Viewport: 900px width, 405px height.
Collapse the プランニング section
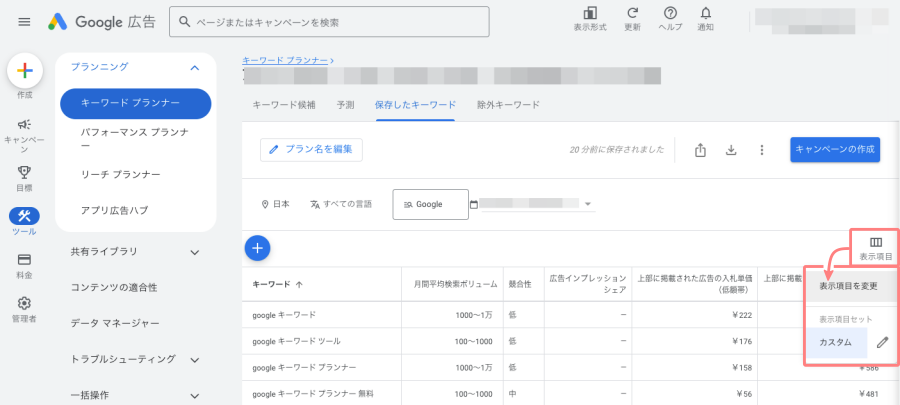195,68
